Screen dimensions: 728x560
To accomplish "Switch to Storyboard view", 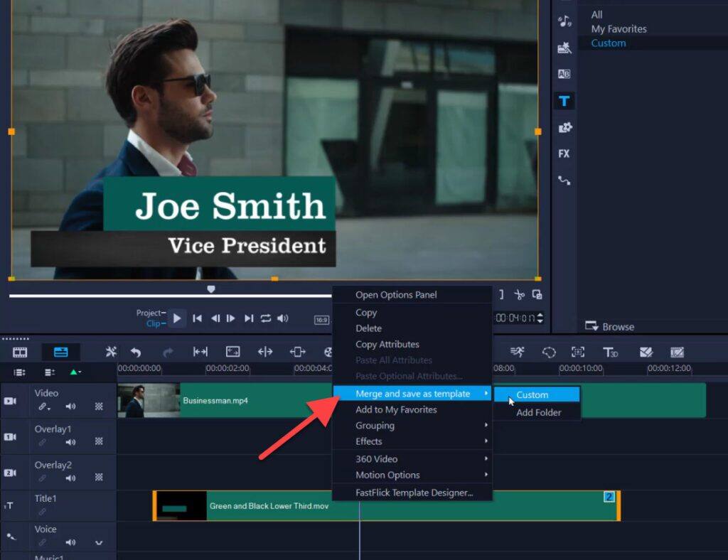I will click(x=19, y=352).
